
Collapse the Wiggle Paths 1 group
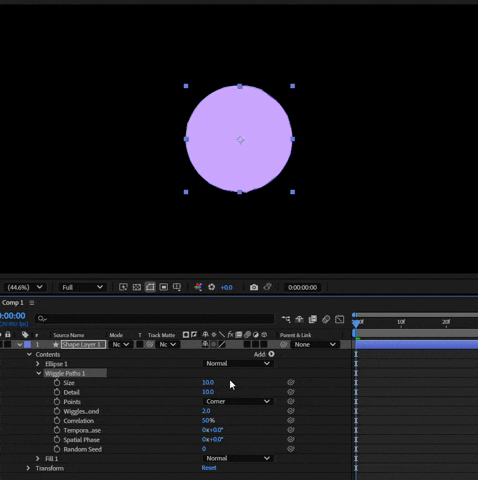[39, 373]
